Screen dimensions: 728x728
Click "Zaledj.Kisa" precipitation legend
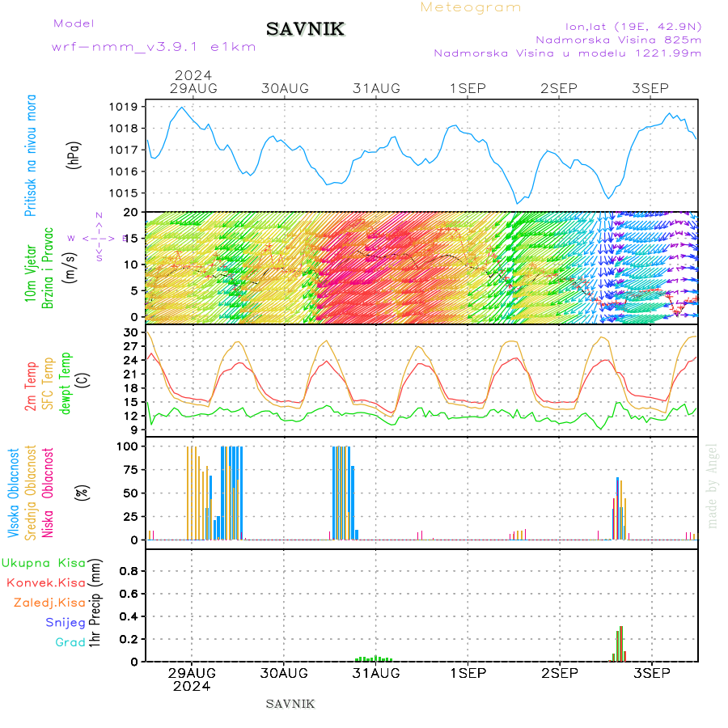tap(49, 603)
